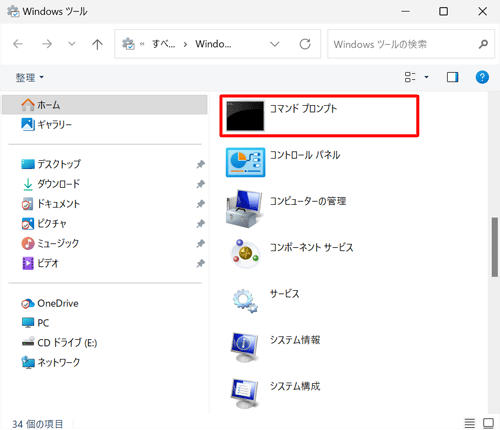Click the vertical scrollbar thumb

pyautogui.click(x=495, y=247)
